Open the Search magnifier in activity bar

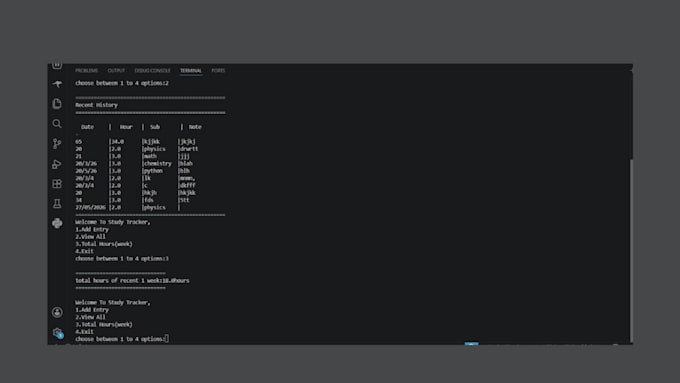[x=57, y=124]
